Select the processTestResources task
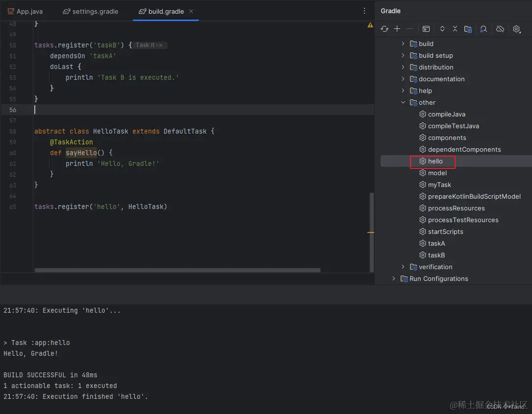This screenshot has height=414, width=532. 463,220
